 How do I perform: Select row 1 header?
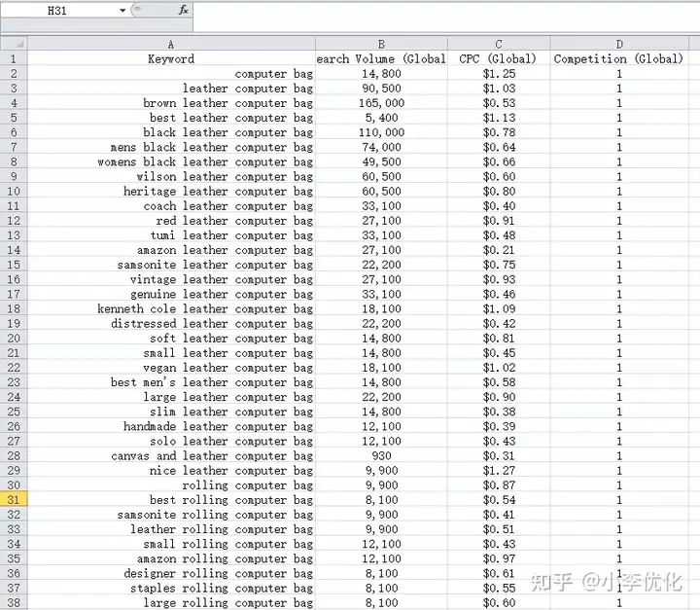tap(14, 58)
